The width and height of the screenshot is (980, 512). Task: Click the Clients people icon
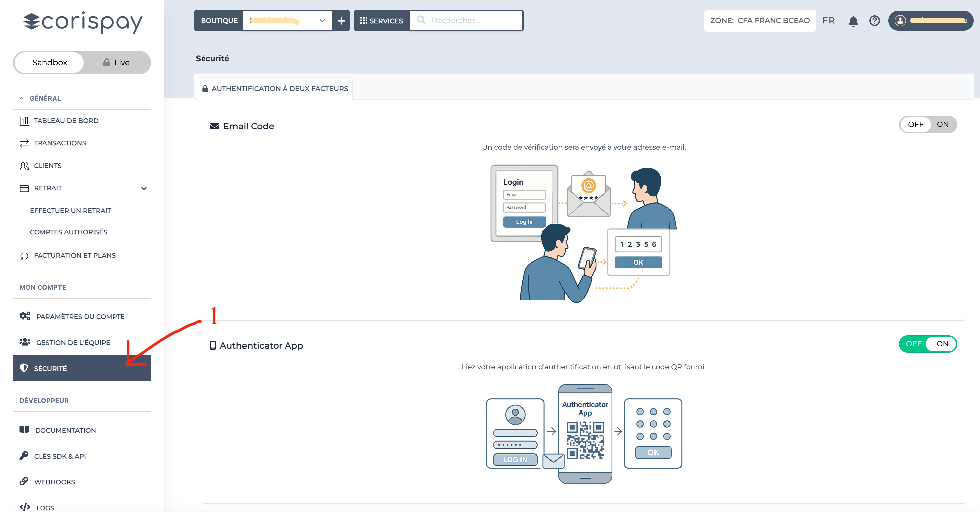click(24, 166)
